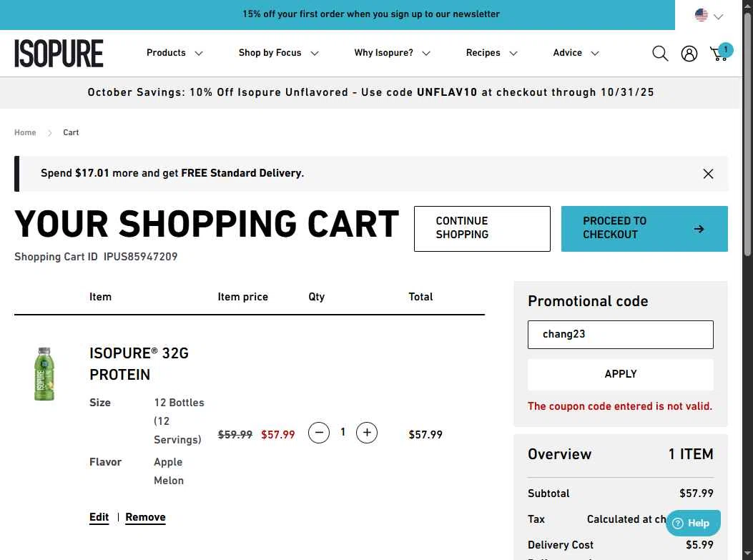Click the UNFLAV10 promo code text

point(447,92)
